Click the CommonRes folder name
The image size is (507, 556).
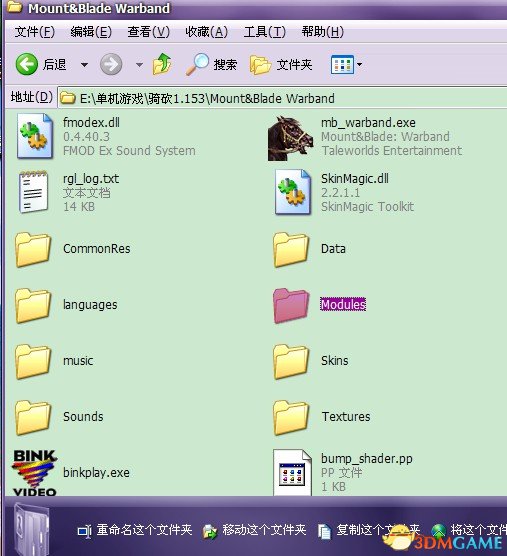[96, 249]
